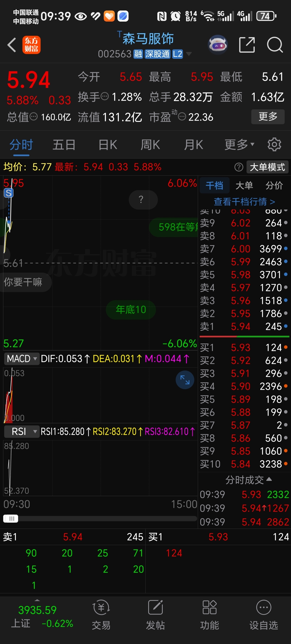Open the 功能 functions grid icon

tap(210, 615)
